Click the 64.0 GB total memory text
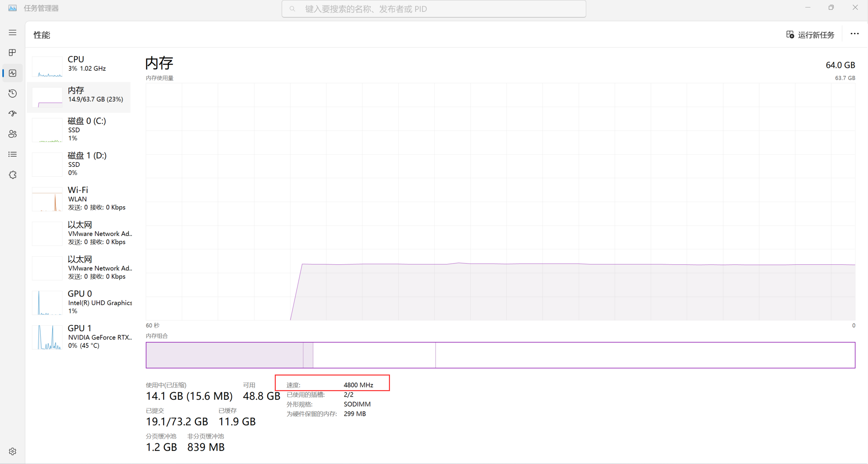The height and width of the screenshot is (464, 868). pos(840,65)
